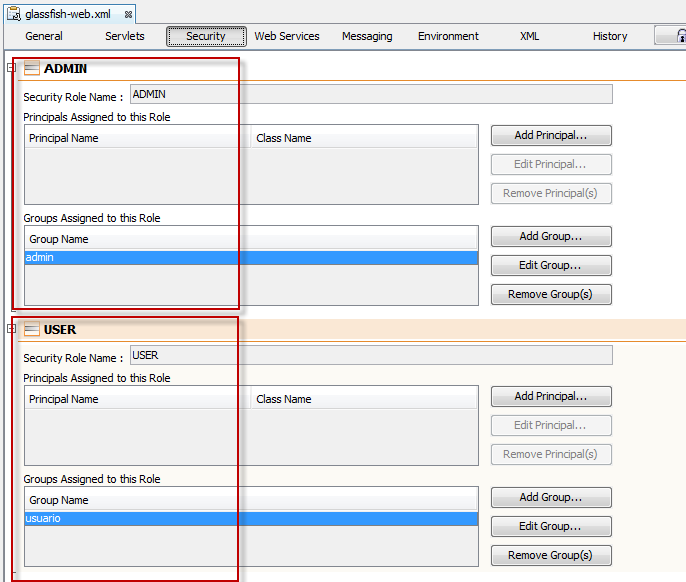Select the admin group row
Screen dimensions: 686x582
coord(251,257)
